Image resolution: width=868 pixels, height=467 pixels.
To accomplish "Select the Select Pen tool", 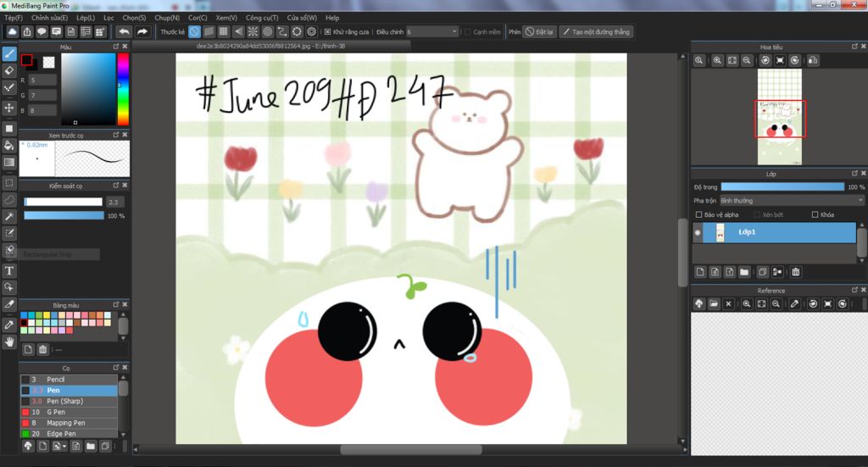I will click(x=8, y=233).
